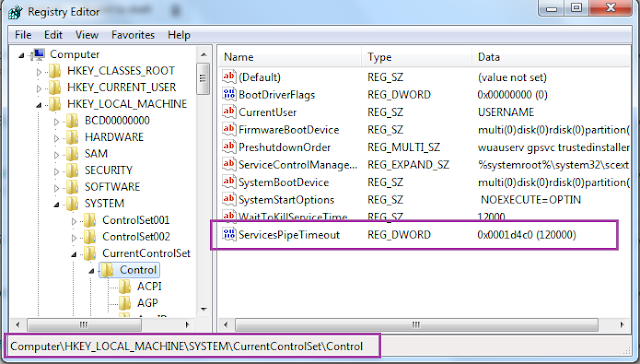Expand the HKEY_CURRENT_USER node
Screen dimensions: 640x364
click(39, 88)
